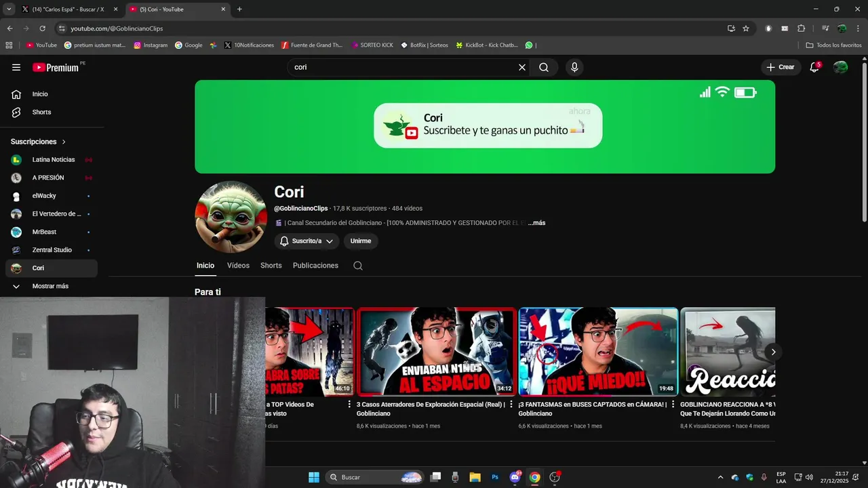Open the Instagram bookmark
Viewport: 868px width, 488px height.
click(x=151, y=45)
